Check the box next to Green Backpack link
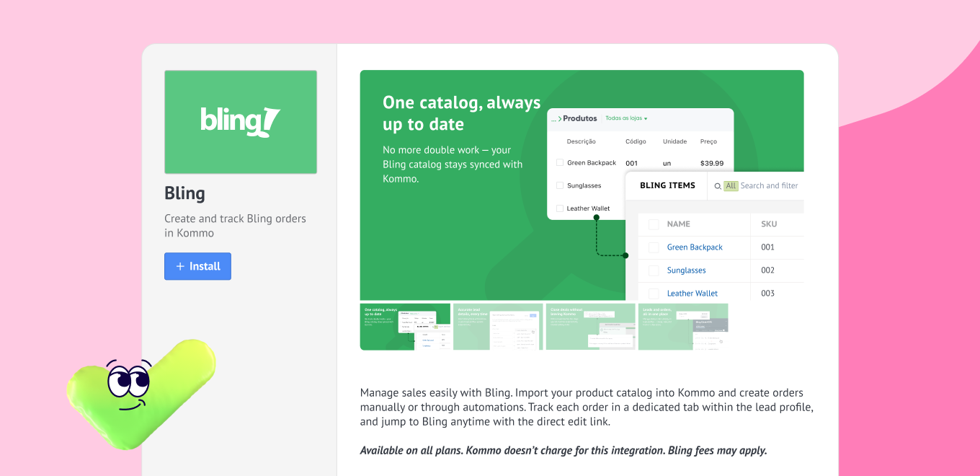This screenshot has width=980, height=476. (x=654, y=247)
